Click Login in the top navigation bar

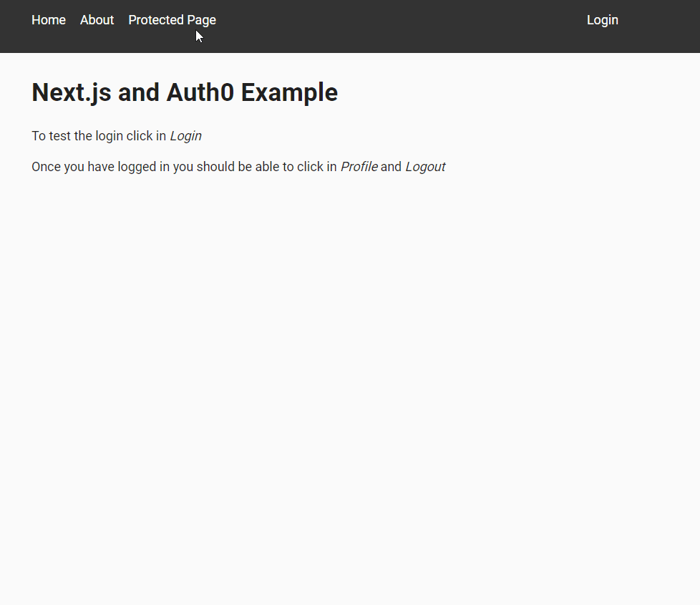602,20
